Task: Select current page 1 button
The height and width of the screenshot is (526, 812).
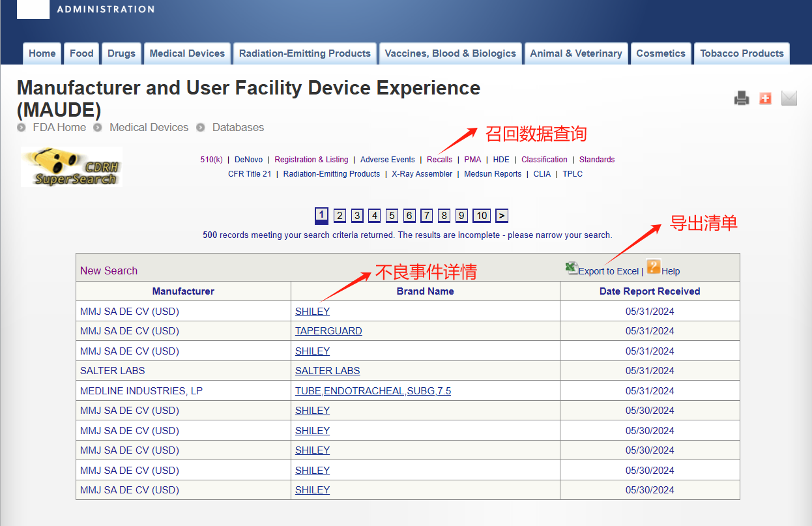Action: tap(321, 215)
